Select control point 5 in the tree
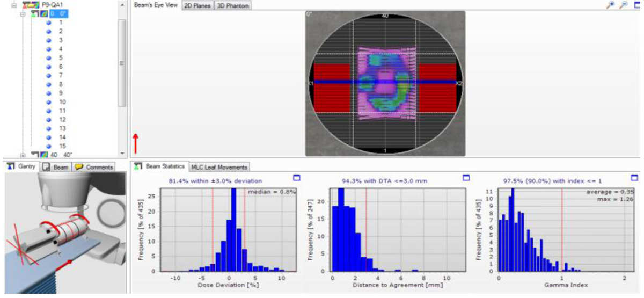This screenshot has width=644, height=298. click(x=61, y=57)
